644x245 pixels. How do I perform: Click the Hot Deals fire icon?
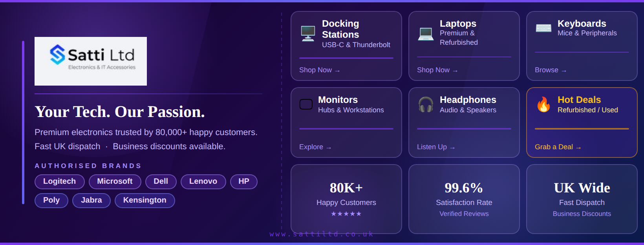click(x=543, y=104)
